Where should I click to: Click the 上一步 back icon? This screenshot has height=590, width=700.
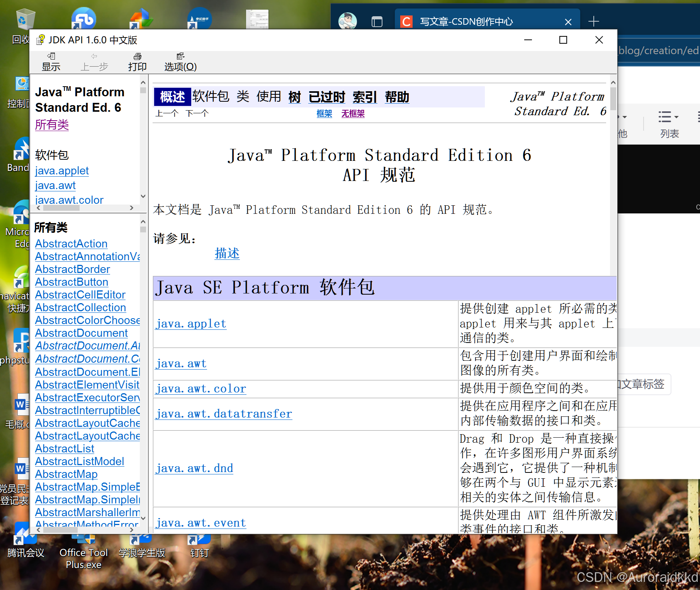click(94, 61)
